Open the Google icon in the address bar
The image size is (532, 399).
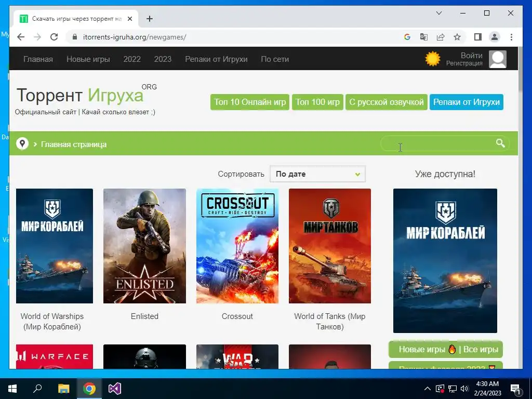[x=407, y=37]
